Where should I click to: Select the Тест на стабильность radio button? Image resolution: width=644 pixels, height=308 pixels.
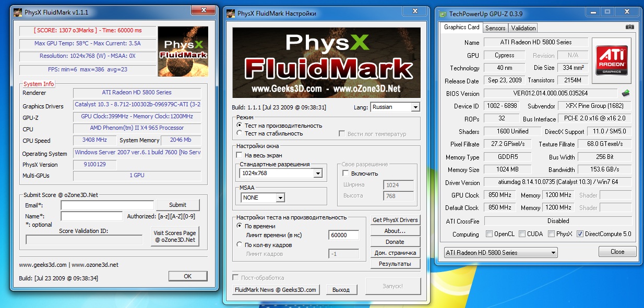click(x=240, y=133)
